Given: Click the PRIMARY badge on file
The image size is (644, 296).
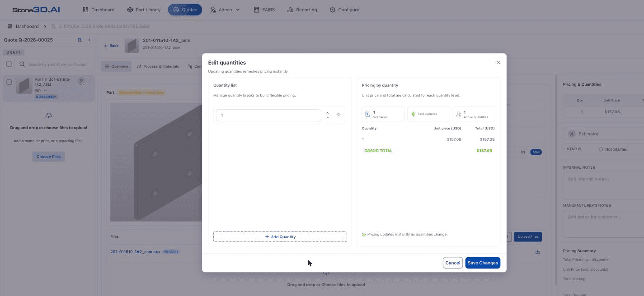Looking at the screenshot, I should [171, 252].
